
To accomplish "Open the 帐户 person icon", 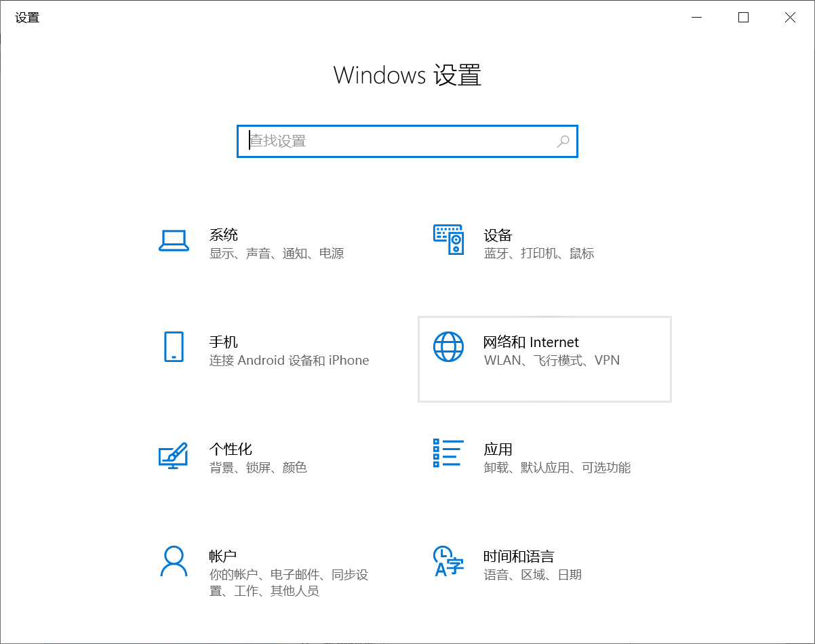I will pyautogui.click(x=174, y=561).
